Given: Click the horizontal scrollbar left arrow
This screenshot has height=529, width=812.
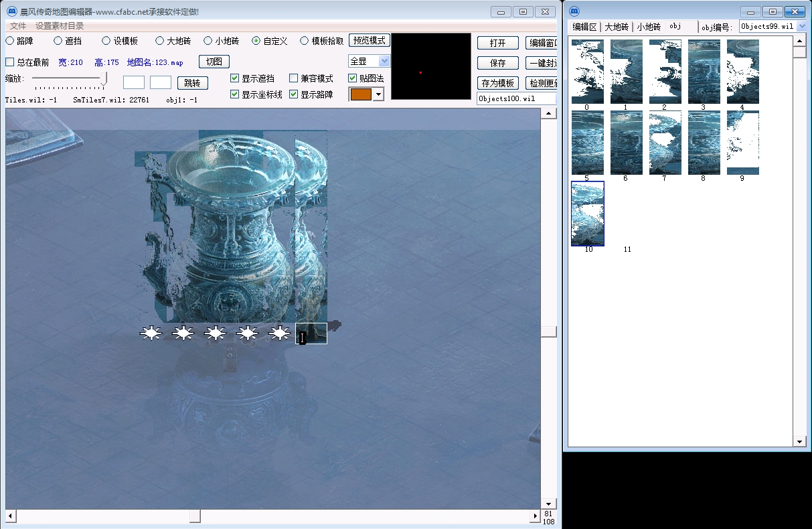Looking at the screenshot, I should (11, 516).
